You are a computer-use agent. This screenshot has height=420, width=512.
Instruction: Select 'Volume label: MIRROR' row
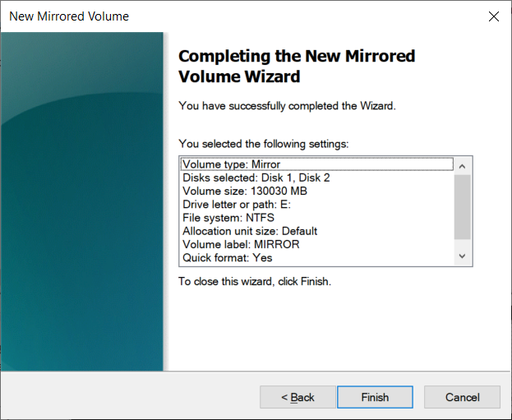316,245
